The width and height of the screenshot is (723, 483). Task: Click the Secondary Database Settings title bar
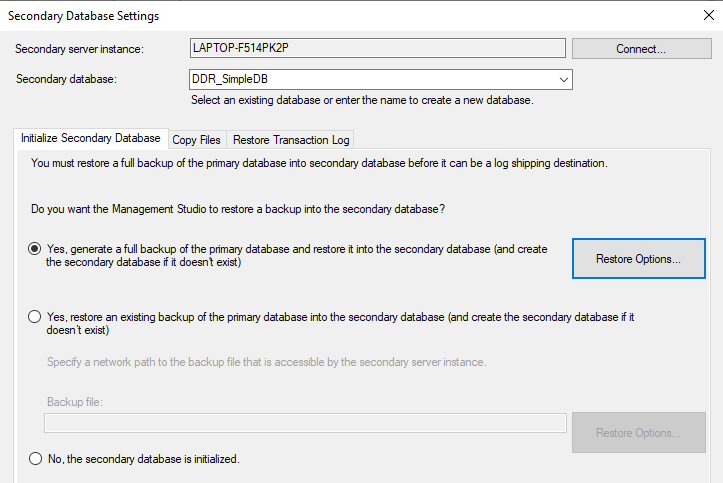[x=300, y=15]
